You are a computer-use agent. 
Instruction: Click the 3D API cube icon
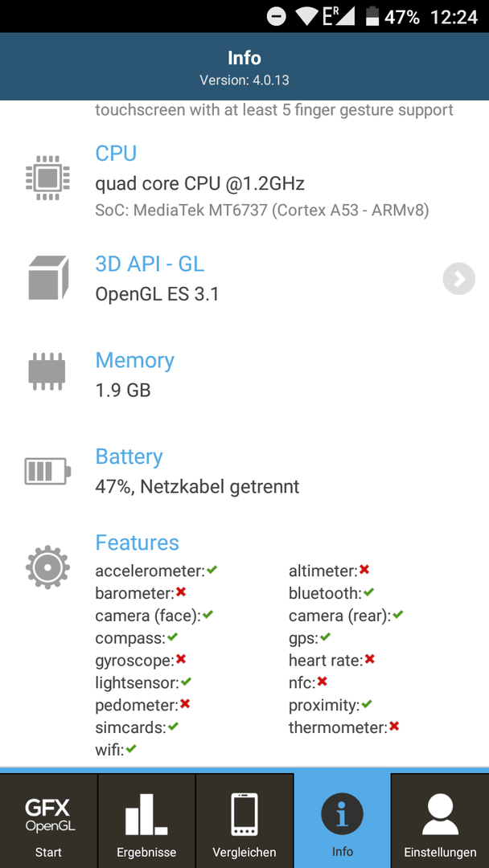point(48,277)
